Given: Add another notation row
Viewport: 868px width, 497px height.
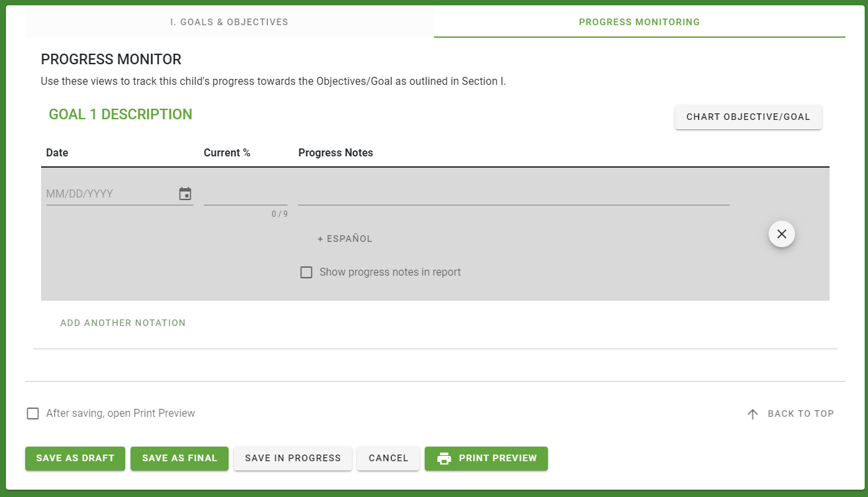Looking at the screenshot, I should [x=123, y=323].
